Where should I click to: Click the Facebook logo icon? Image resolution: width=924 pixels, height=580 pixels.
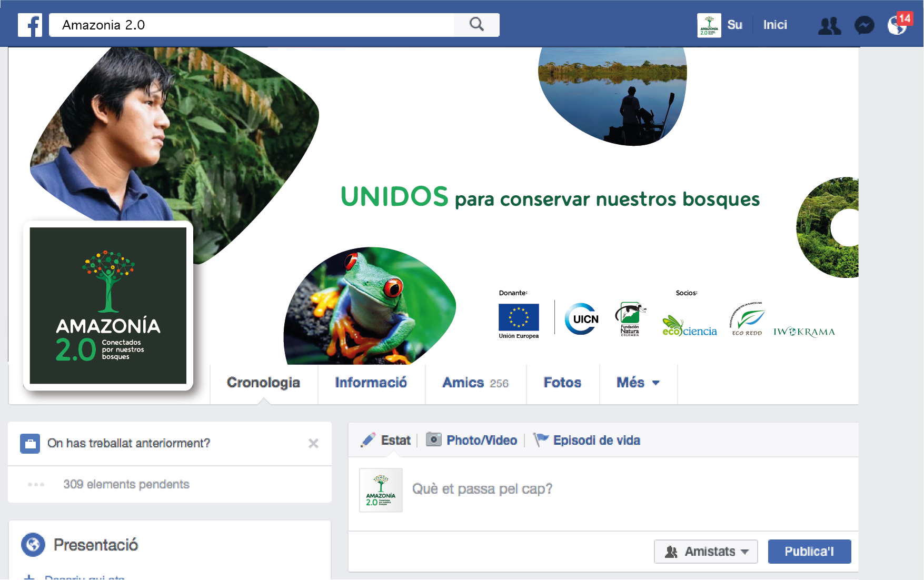click(x=30, y=25)
